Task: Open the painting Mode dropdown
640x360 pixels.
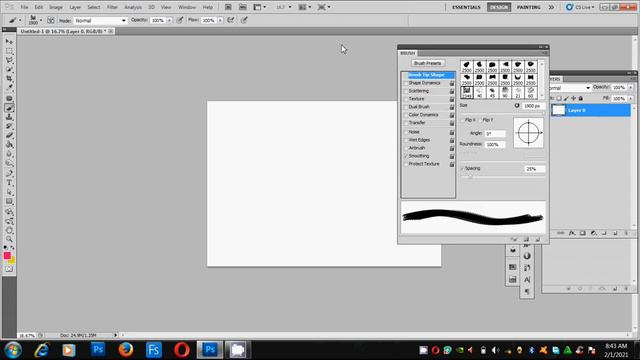Action: (x=100, y=20)
